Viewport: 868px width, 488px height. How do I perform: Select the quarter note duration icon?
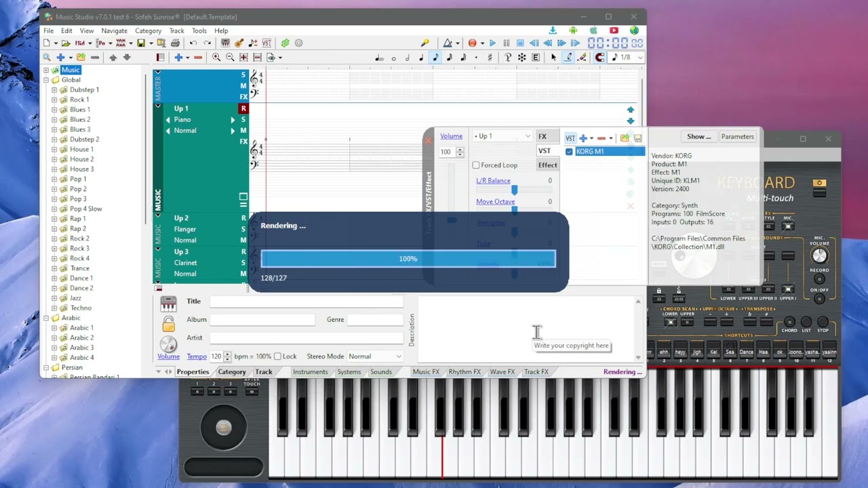421,58
